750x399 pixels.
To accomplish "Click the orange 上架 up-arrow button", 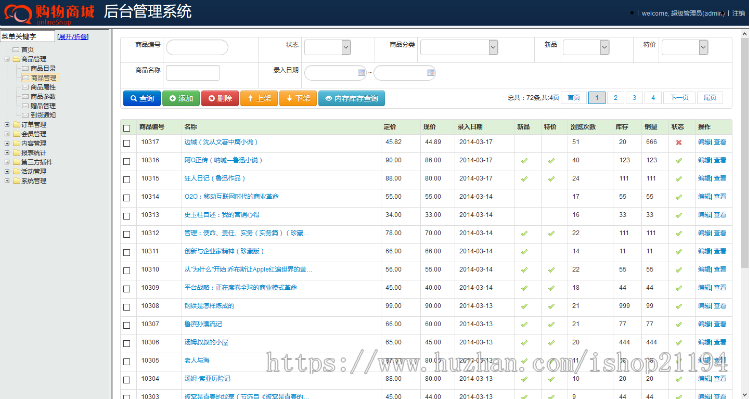I will point(259,98).
